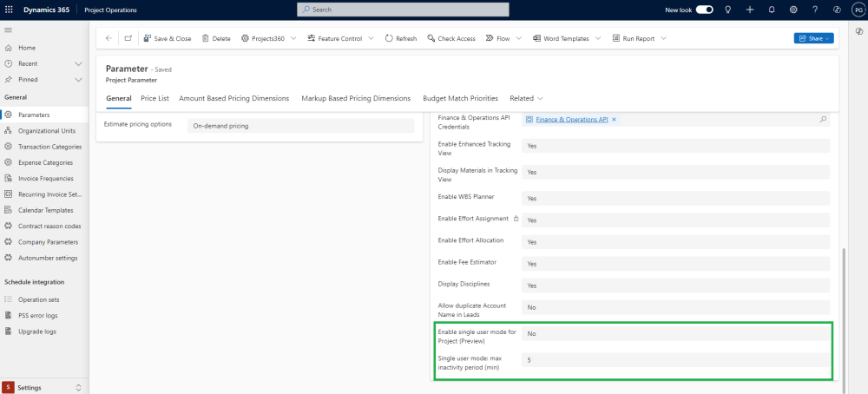The image size is (868, 394).
Task: Switch to the Price List tab
Action: tap(155, 99)
